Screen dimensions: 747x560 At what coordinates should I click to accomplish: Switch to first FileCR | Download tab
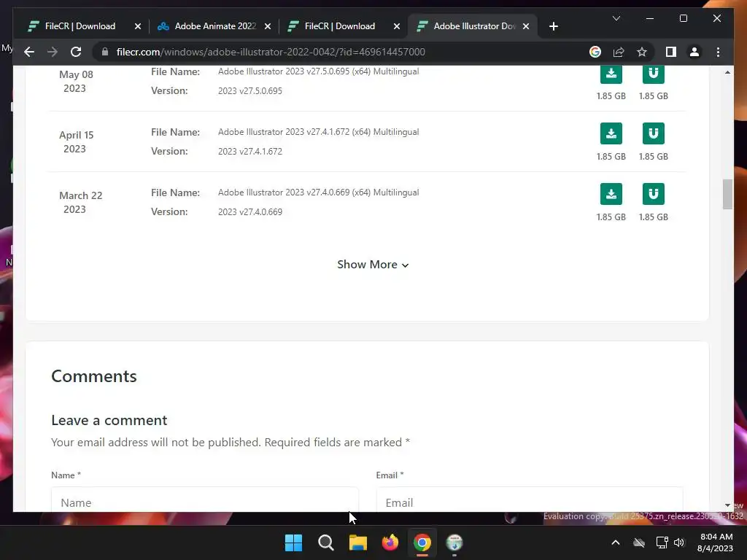tap(80, 26)
